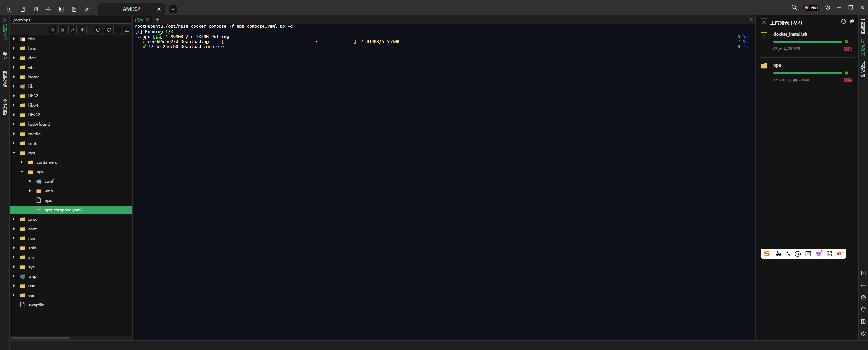
Task: Collapse the opt folder in file tree
Action: [x=14, y=153]
